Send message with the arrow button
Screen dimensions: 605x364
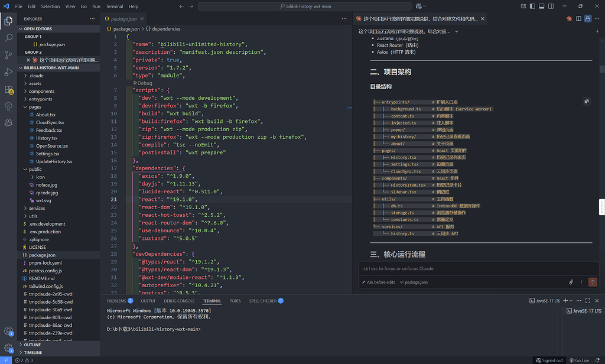(x=593, y=282)
